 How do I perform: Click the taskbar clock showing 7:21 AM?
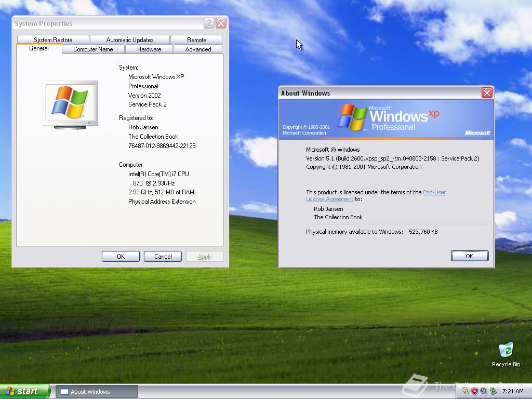[x=513, y=391]
